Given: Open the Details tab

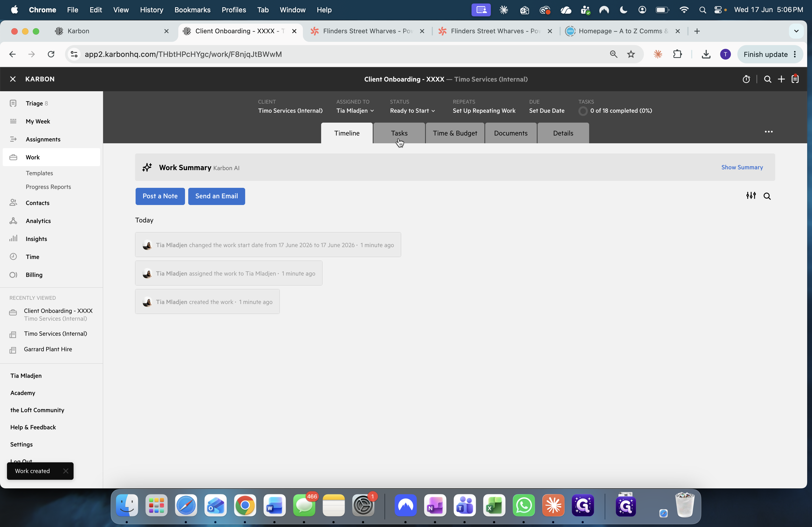Looking at the screenshot, I should [x=563, y=133].
